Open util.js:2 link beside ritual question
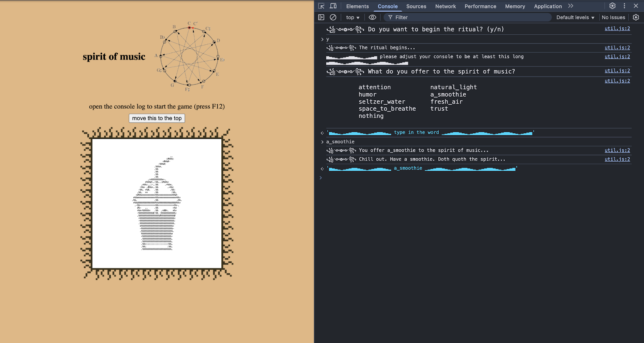Screen dimensions: 644x343 point(617,29)
